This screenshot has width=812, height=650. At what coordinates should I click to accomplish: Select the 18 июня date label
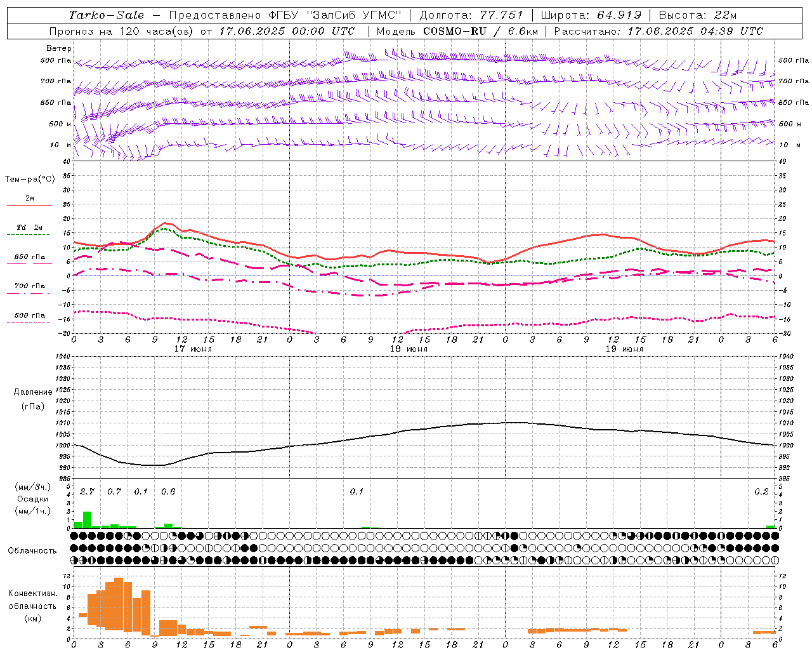(409, 349)
